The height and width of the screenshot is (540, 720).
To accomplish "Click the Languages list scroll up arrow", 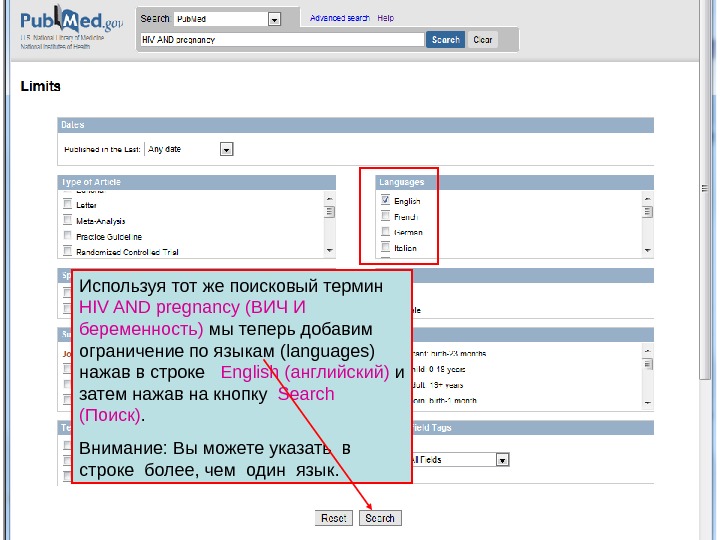I will pyautogui.click(x=647, y=198).
